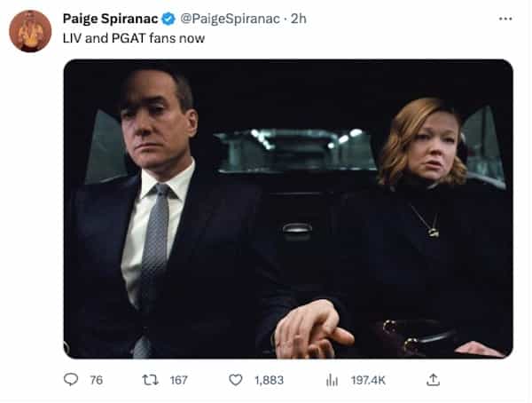Click the clasped hands in the photo
Image resolution: width=532 pixels, height=403 pixels.
point(312,330)
